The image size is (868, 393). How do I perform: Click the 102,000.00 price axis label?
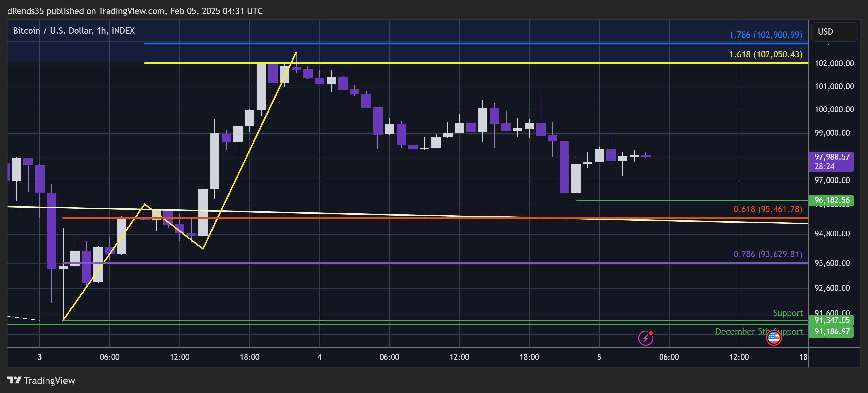[x=834, y=63]
